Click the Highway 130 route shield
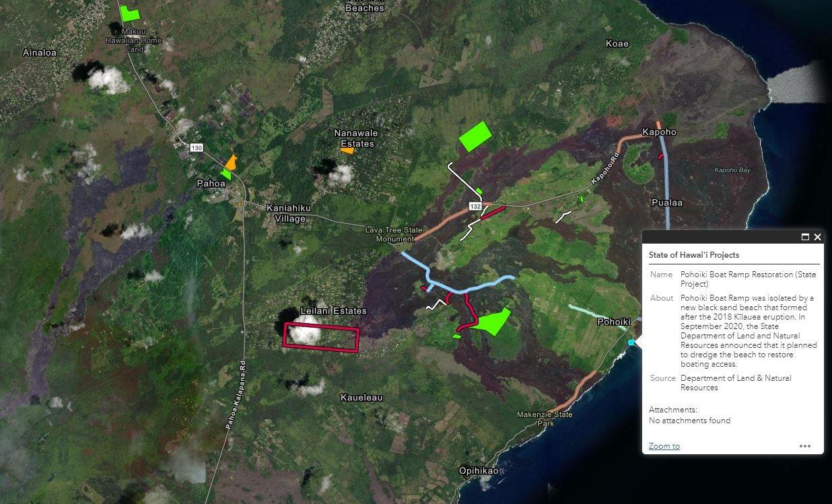 [x=196, y=148]
